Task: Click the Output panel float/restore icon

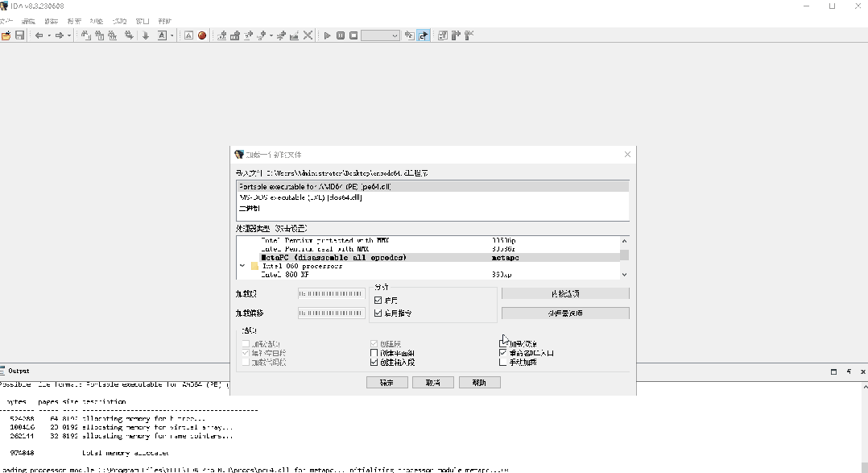Action: click(x=833, y=371)
